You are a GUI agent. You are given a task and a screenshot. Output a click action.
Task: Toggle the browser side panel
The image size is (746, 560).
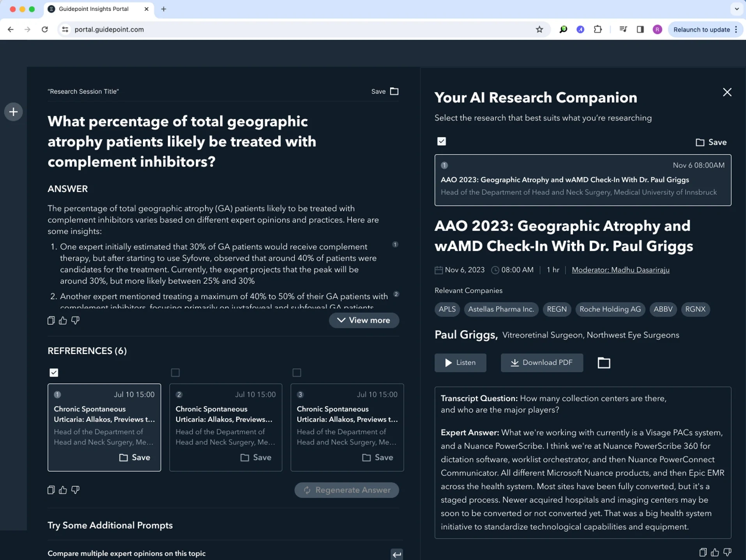[x=640, y=30]
